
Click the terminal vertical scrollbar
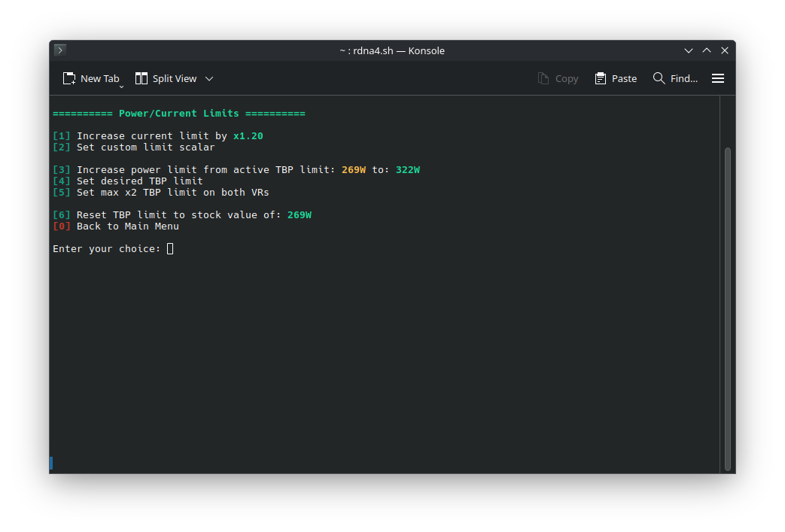(x=727, y=309)
